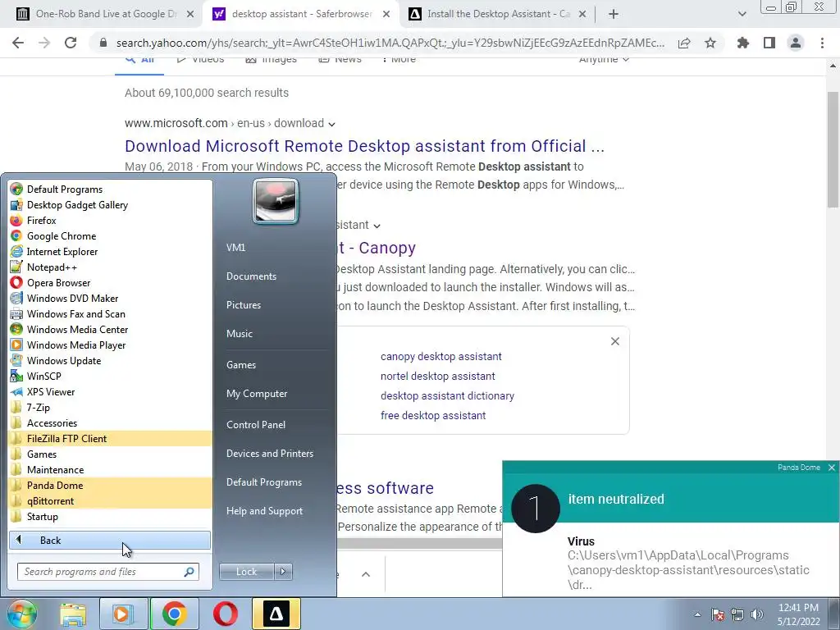Show hidden system tray icons
The height and width of the screenshot is (630, 840).
tap(697, 614)
